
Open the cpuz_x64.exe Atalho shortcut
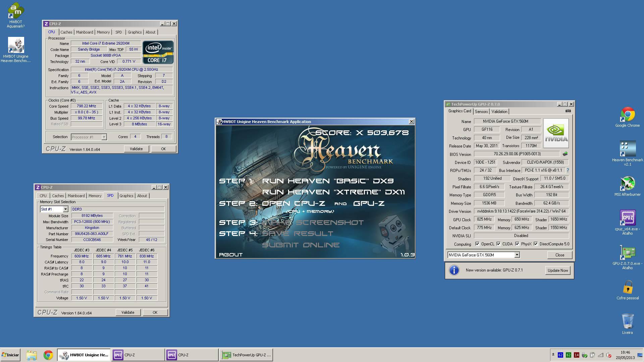click(x=627, y=222)
